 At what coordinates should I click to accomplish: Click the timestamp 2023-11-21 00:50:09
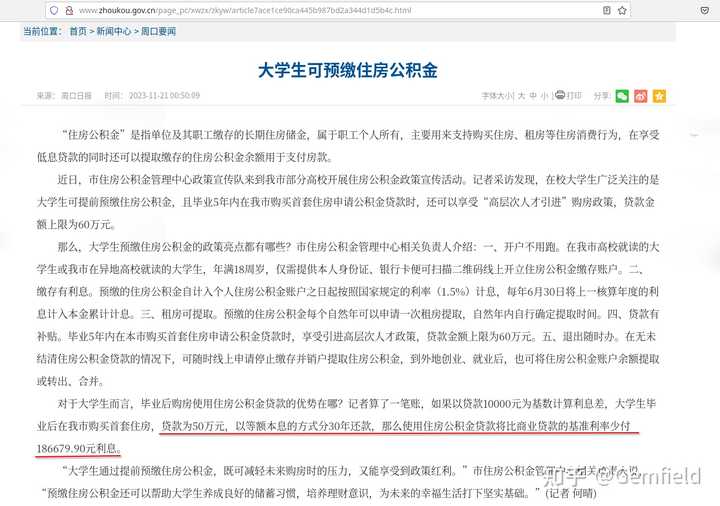point(164,96)
